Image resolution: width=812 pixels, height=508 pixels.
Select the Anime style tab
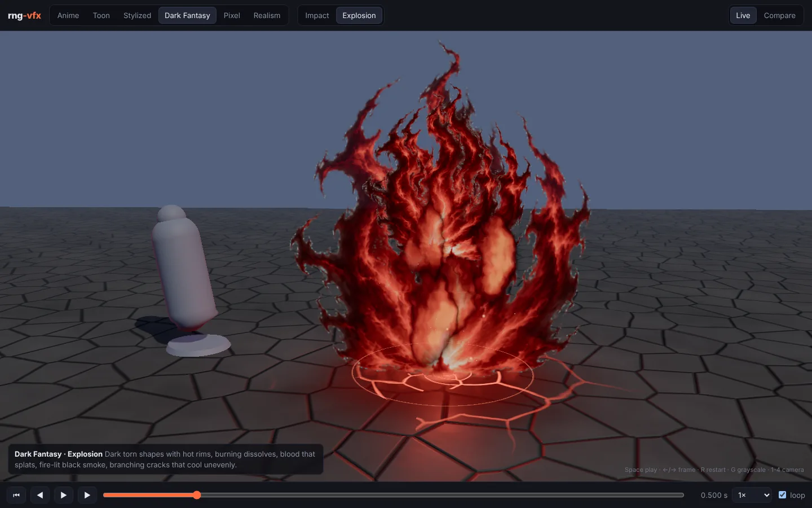(x=68, y=15)
